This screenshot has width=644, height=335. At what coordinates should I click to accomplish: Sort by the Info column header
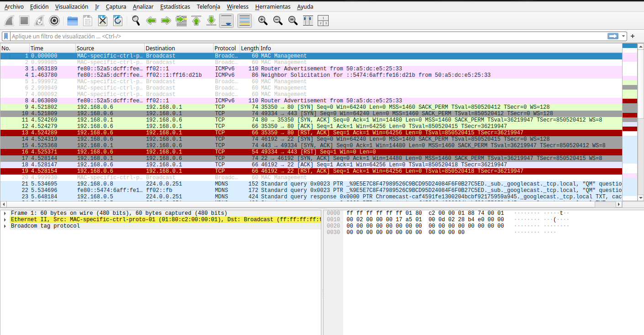[x=441, y=48]
